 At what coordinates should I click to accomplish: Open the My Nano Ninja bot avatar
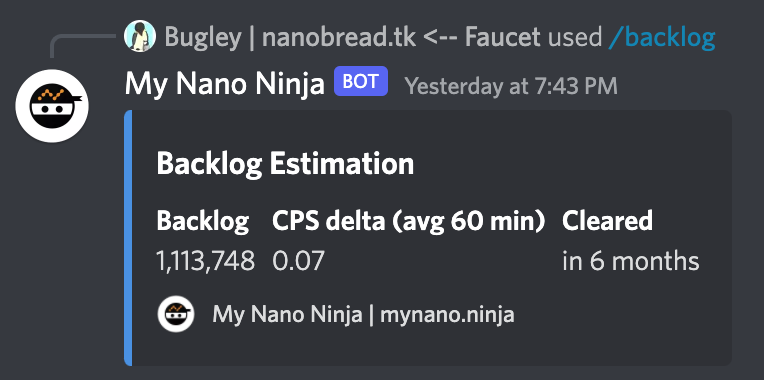point(52,106)
